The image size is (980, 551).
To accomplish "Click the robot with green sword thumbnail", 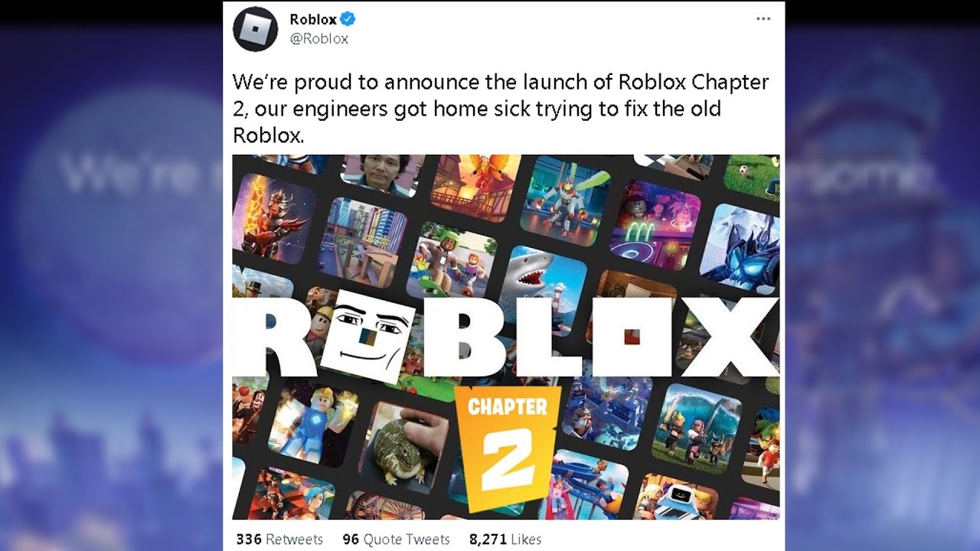I will point(563,197).
